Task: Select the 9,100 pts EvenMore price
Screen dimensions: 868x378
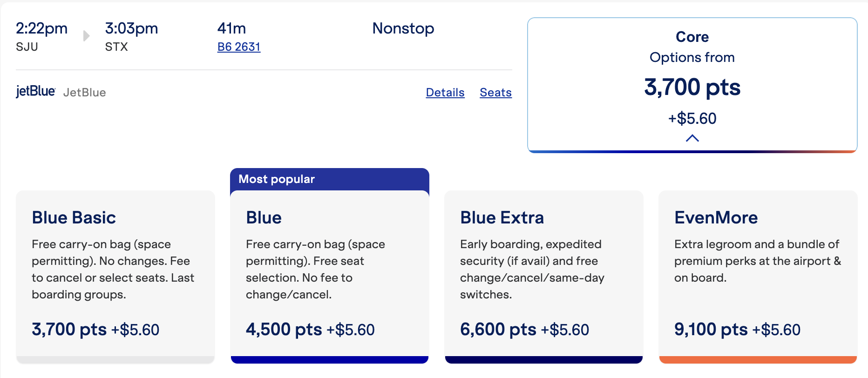Action: (x=712, y=329)
